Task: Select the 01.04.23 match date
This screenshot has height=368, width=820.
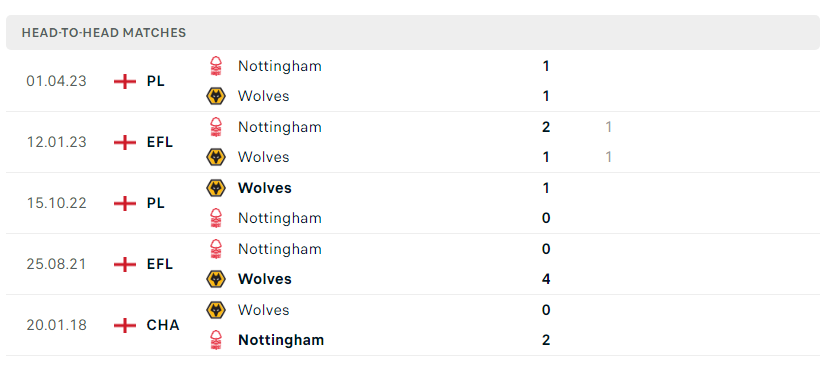Action: click(56, 82)
